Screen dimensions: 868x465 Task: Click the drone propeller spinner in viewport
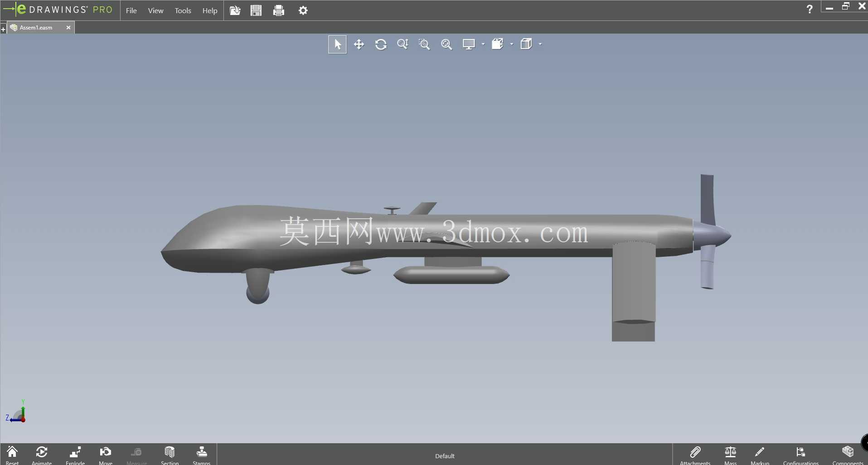[712, 236]
